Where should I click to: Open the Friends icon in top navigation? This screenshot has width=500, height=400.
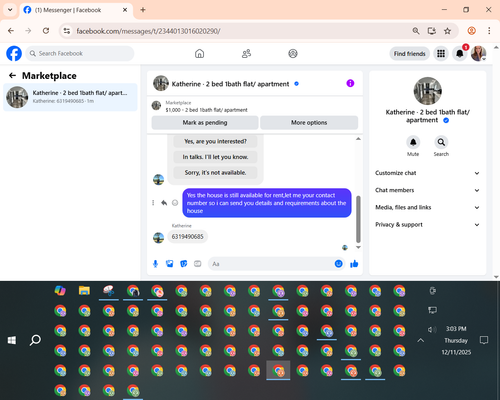click(246, 53)
